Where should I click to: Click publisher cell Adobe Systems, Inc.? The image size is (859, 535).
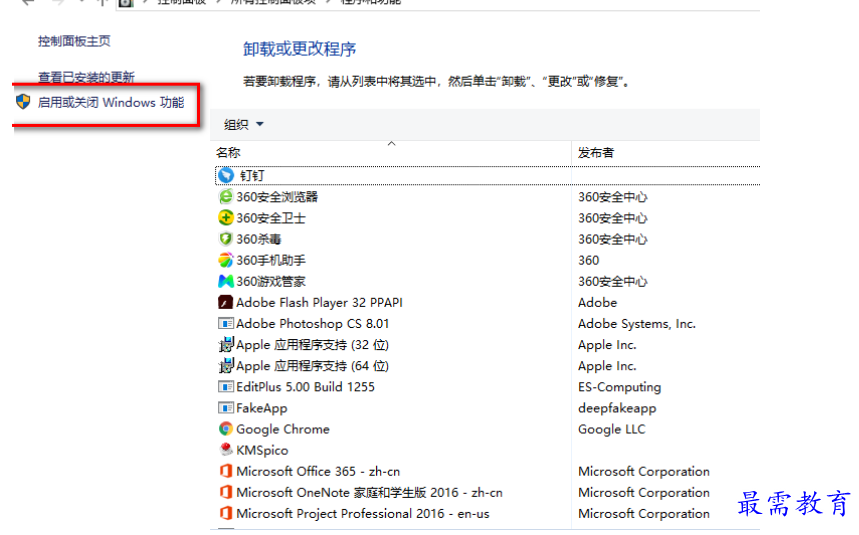[637, 324]
